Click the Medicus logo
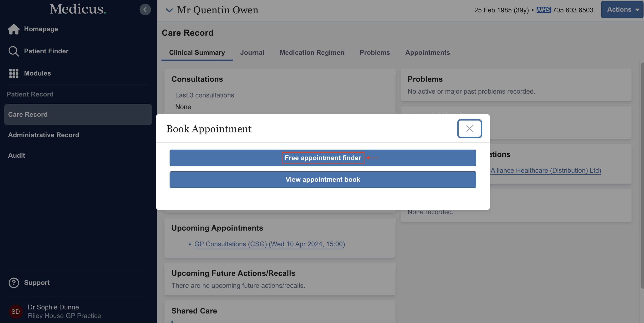Viewport: 644px width, 323px height. coord(78,9)
